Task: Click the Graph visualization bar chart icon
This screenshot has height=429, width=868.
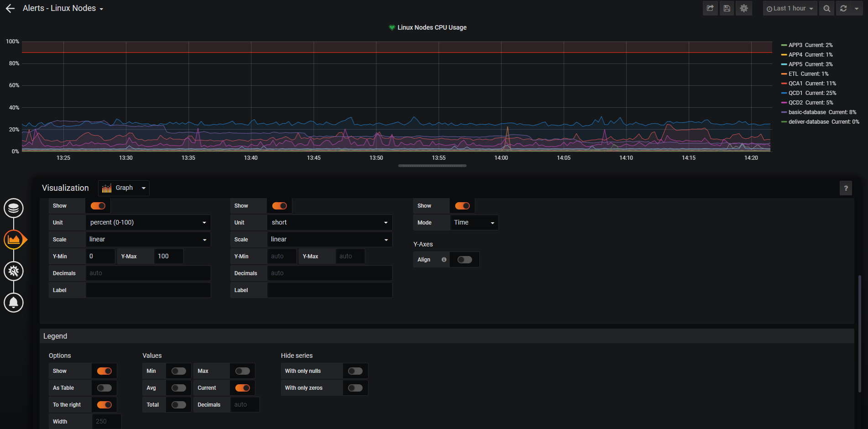Action: click(107, 188)
